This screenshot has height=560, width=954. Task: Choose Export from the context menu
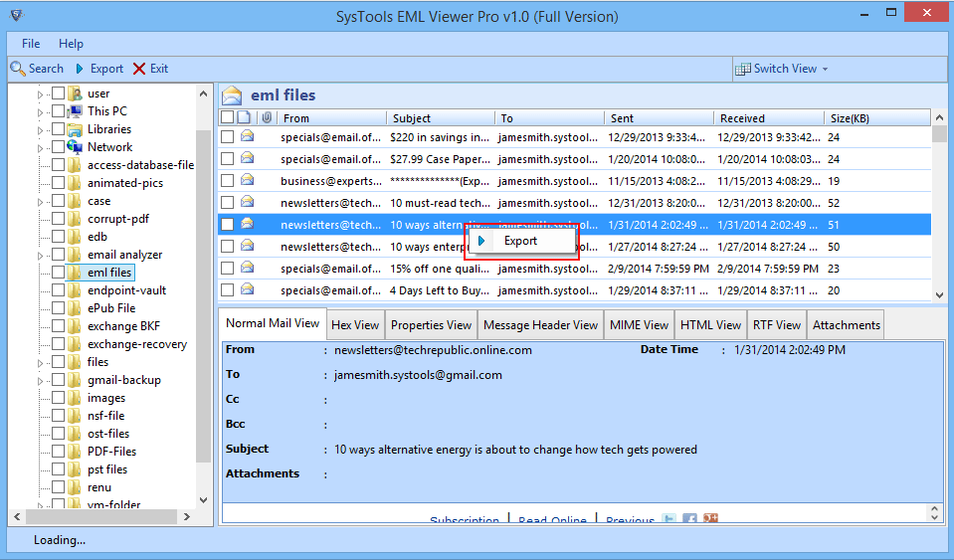tap(520, 241)
